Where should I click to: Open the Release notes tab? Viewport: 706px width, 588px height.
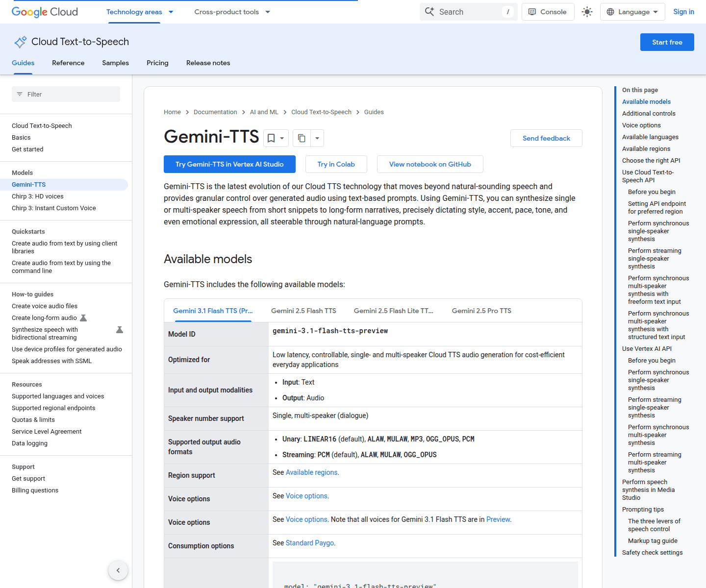pos(208,63)
